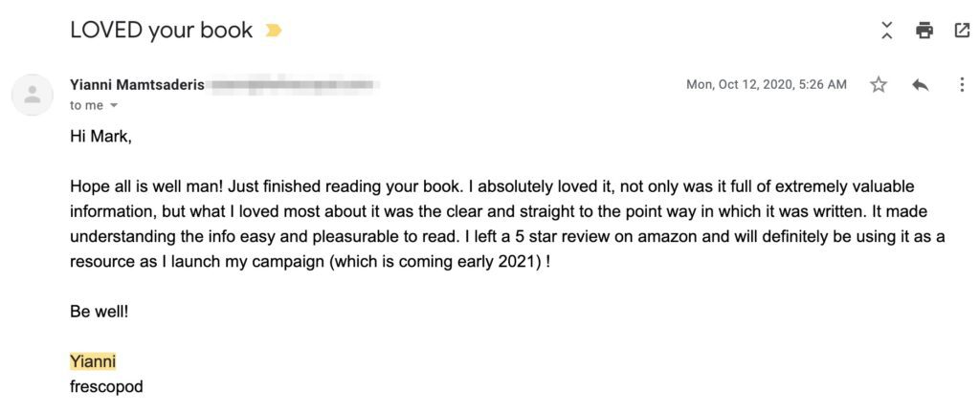Click sender name Yianni Mamtsaderis
This screenshot has height=412, width=980.
tap(137, 85)
